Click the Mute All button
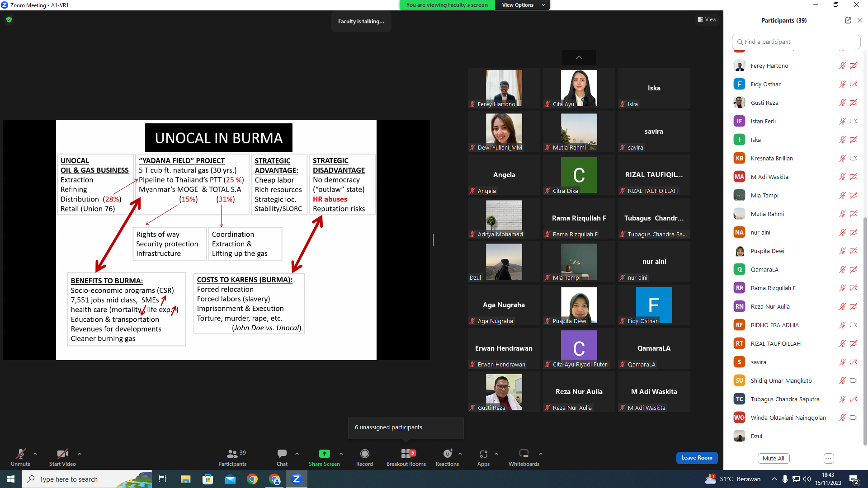 [x=774, y=458]
